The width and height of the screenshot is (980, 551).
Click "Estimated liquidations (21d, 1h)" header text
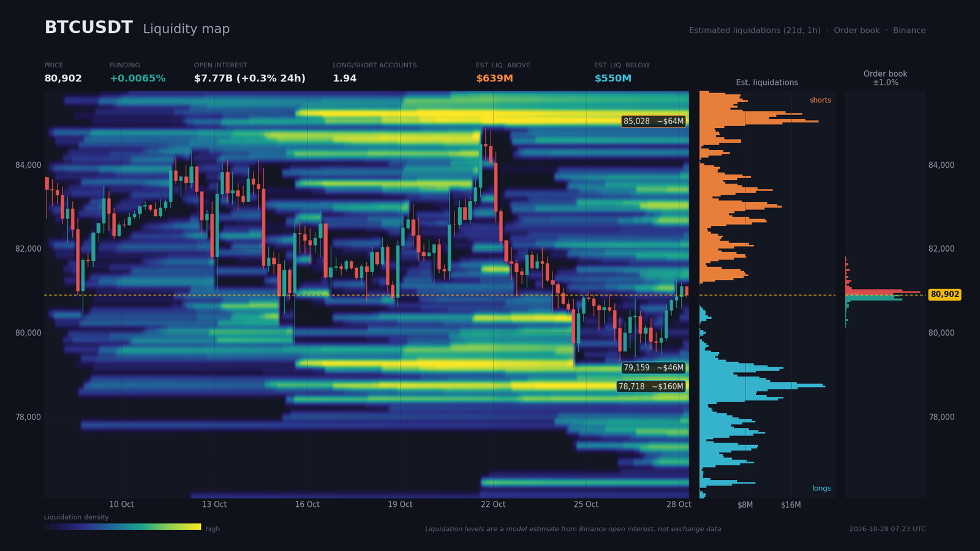pos(755,31)
